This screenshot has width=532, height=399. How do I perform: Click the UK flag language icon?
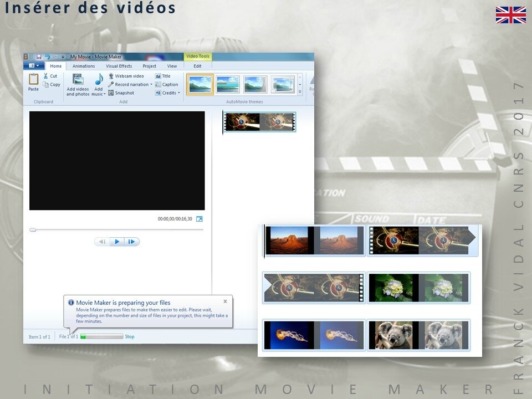coord(510,15)
